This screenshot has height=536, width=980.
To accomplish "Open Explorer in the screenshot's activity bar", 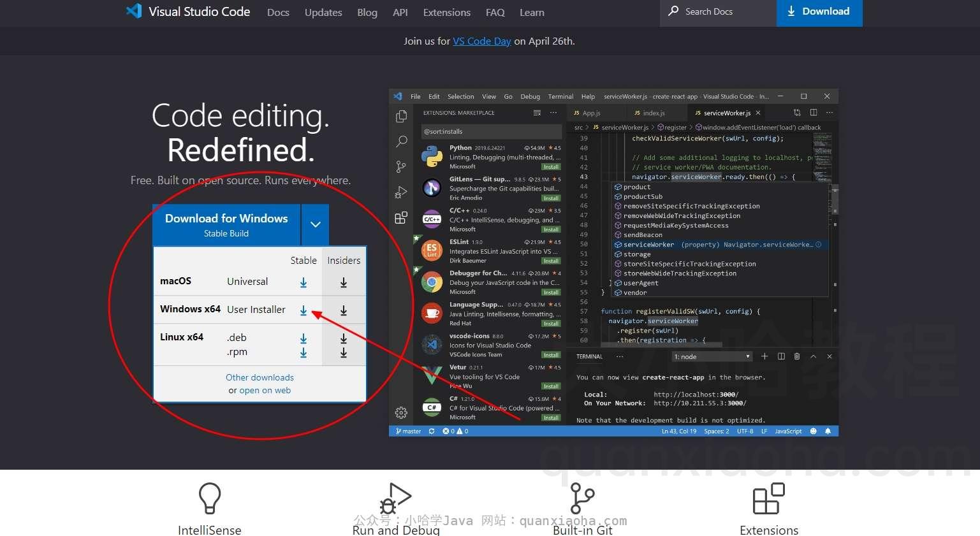I will (401, 116).
